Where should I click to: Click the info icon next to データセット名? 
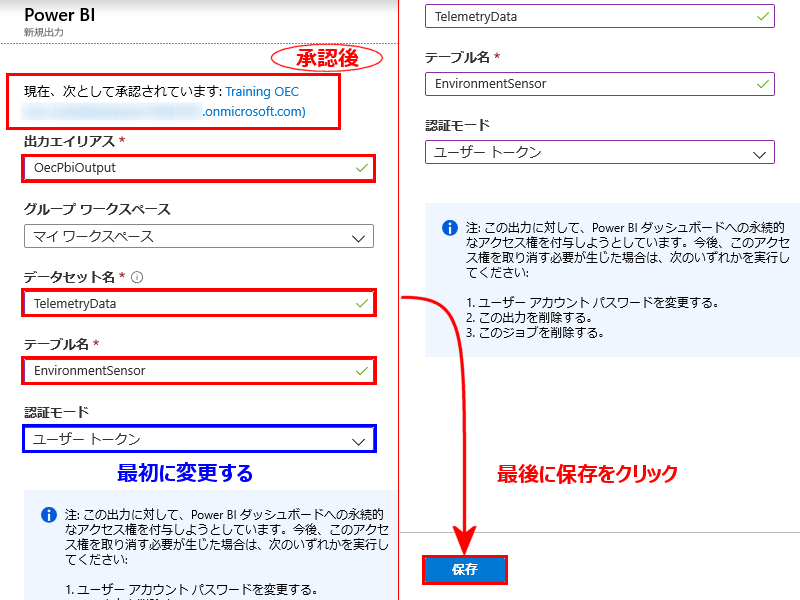pos(137,277)
